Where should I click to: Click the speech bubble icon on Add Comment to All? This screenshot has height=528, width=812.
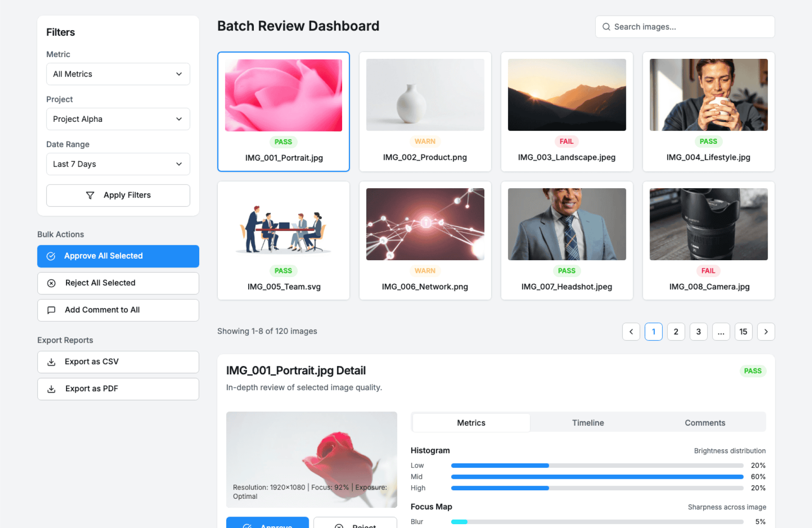click(51, 310)
